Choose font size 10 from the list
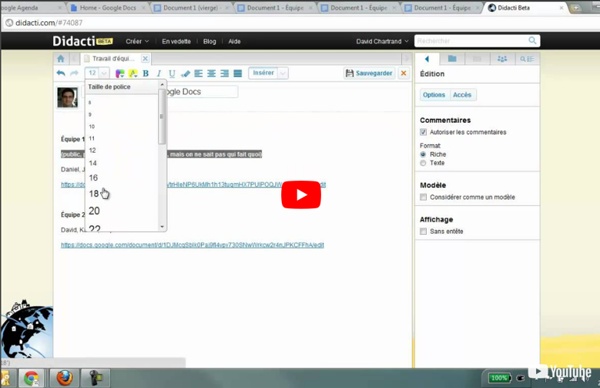 point(91,126)
